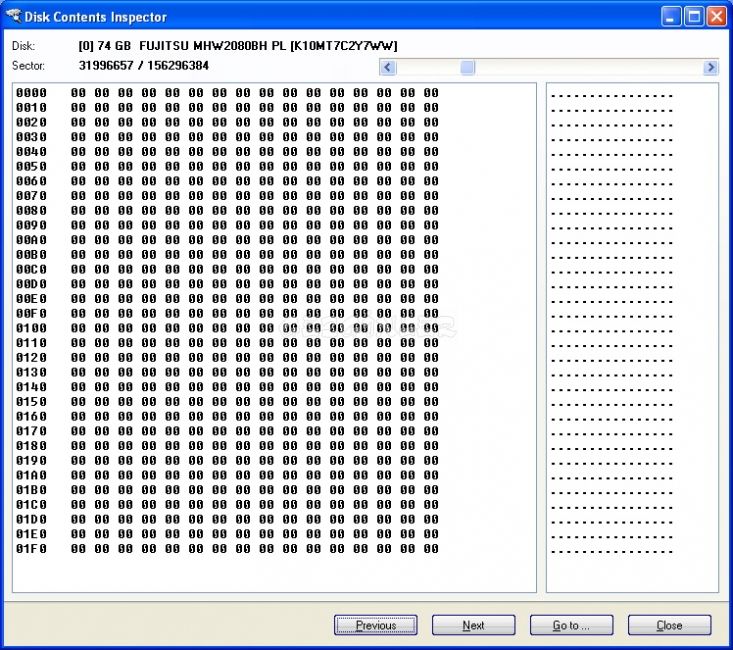Click offset 0050 row label
The image size is (733, 650).
click(31, 166)
